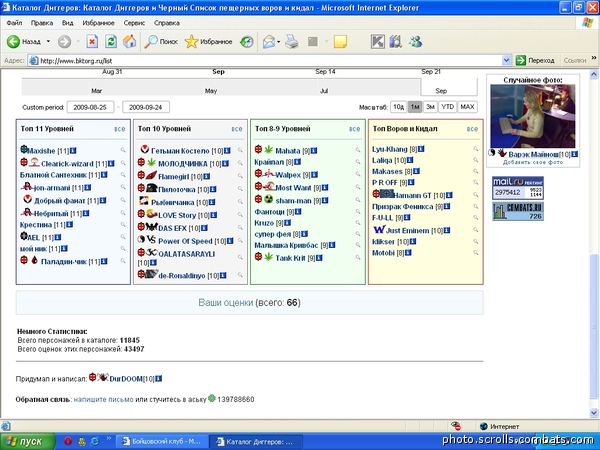Click the Messenger people toolbar icon

pos(415,41)
